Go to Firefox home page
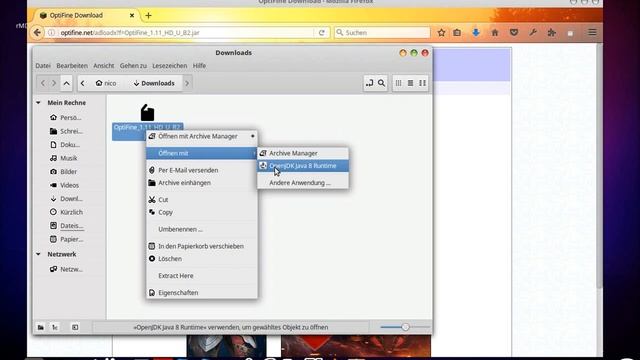Image resolution: width=640 pixels, height=360 pixels. click(x=495, y=33)
